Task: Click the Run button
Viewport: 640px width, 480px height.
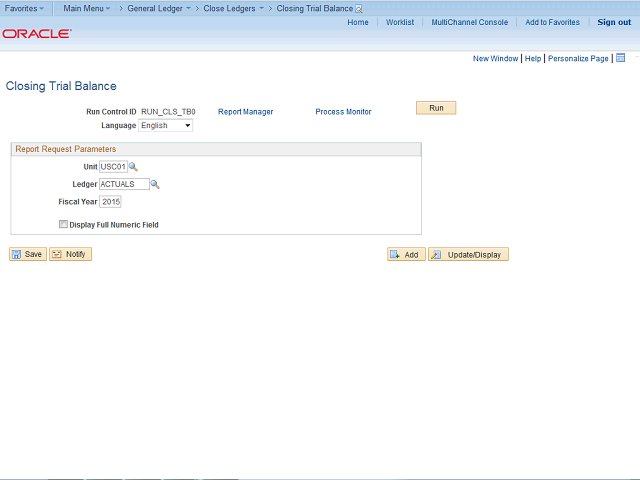Action: (x=436, y=108)
